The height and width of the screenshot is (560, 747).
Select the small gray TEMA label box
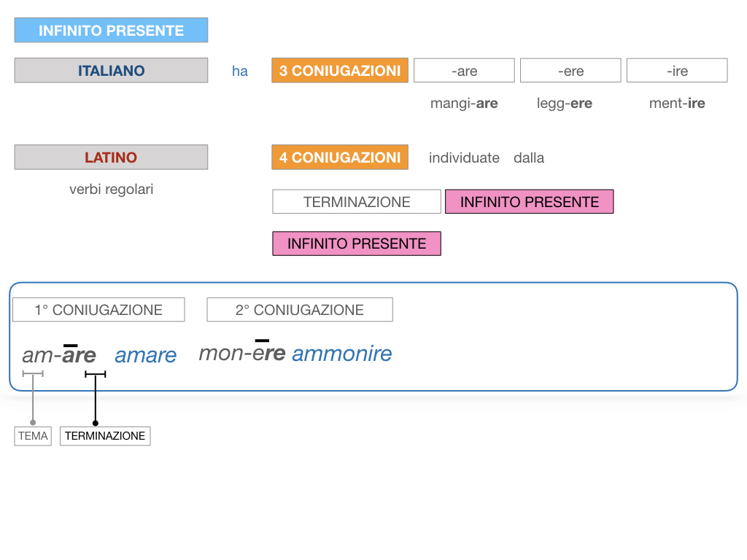(33, 436)
